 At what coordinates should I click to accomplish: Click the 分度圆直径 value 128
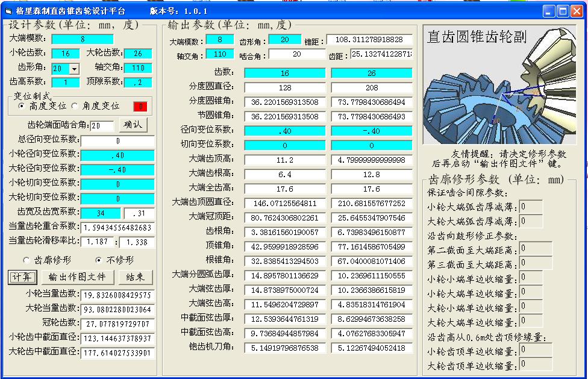[285, 88]
